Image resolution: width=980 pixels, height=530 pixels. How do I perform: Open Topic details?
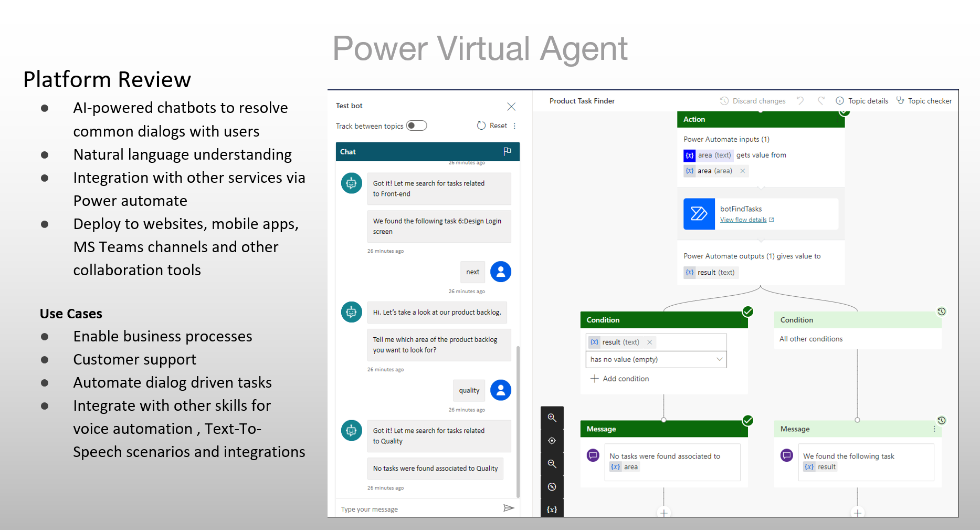[x=862, y=101]
